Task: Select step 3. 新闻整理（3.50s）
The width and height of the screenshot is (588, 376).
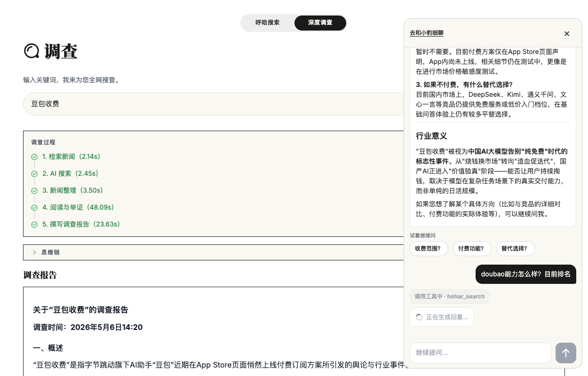Action: pos(73,190)
